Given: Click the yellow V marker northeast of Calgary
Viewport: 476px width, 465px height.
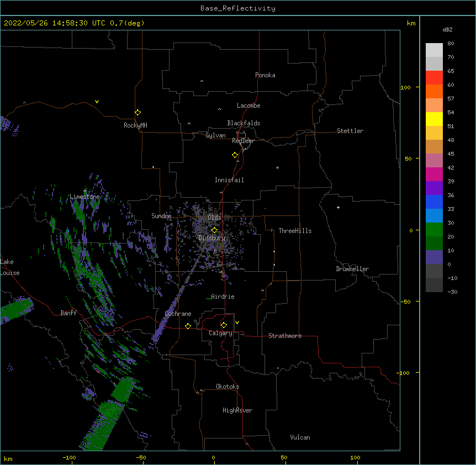Looking at the screenshot, I should (x=237, y=323).
